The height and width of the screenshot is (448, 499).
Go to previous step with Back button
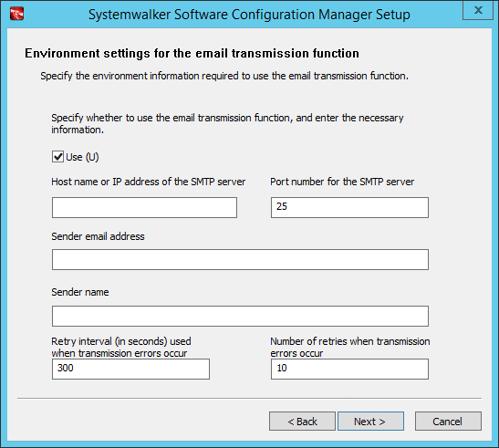click(302, 422)
